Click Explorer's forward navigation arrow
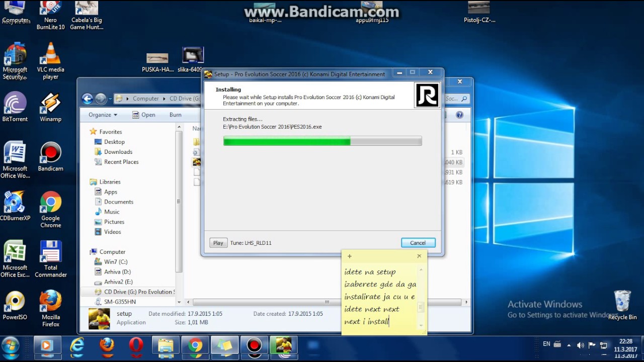644x362 pixels. [x=100, y=99]
